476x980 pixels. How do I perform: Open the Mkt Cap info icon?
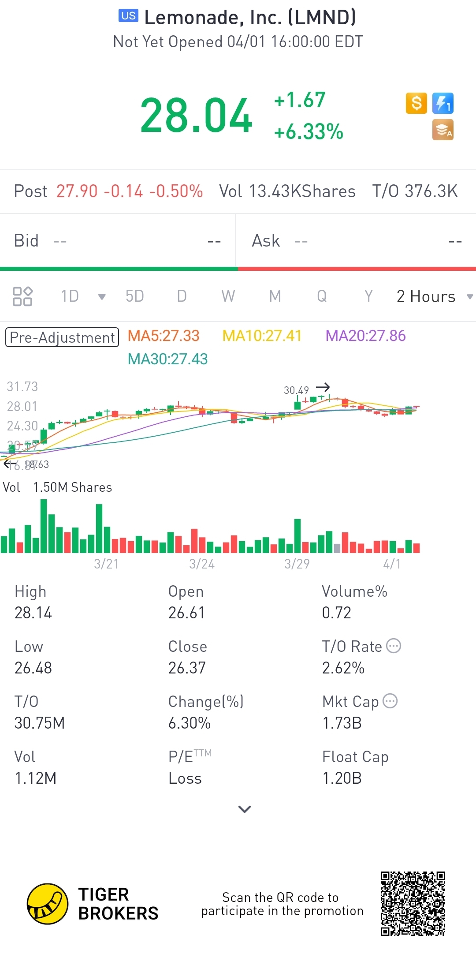(x=390, y=701)
